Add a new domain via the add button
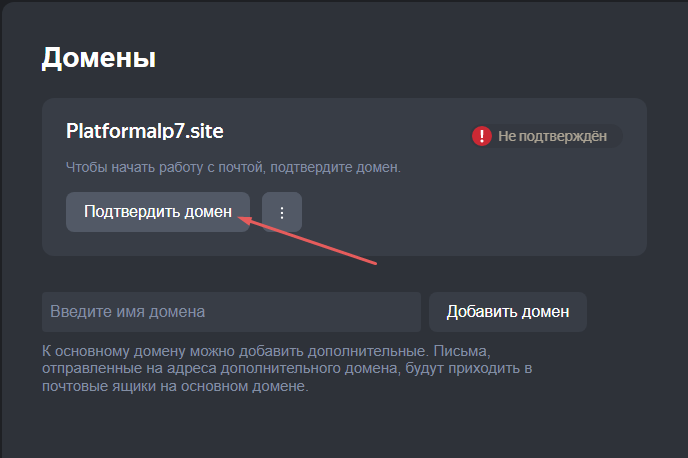This screenshot has height=458, width=688. (x=508, y=311)
